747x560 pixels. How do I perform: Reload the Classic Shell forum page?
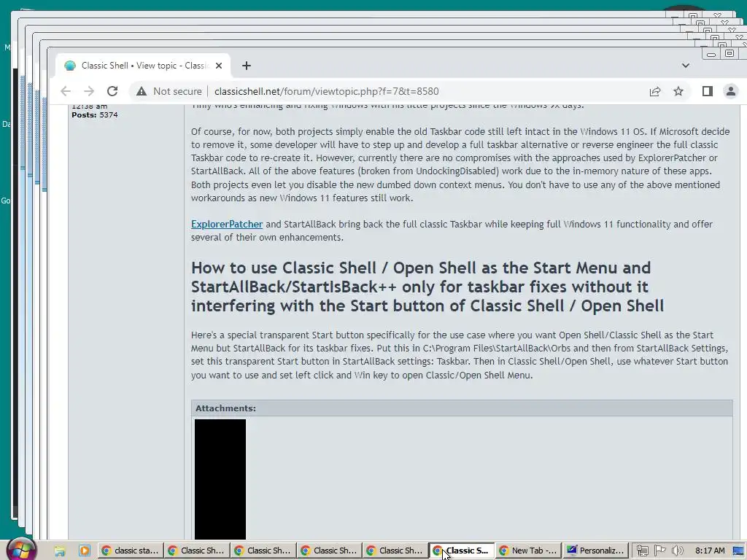coord(112,91)
